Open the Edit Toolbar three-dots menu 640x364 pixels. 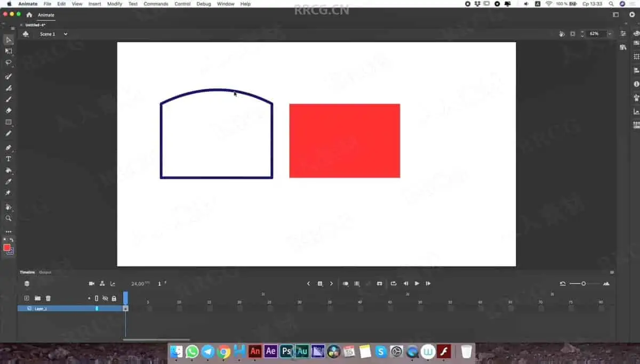pyautogui.click(x=9, y=232)
